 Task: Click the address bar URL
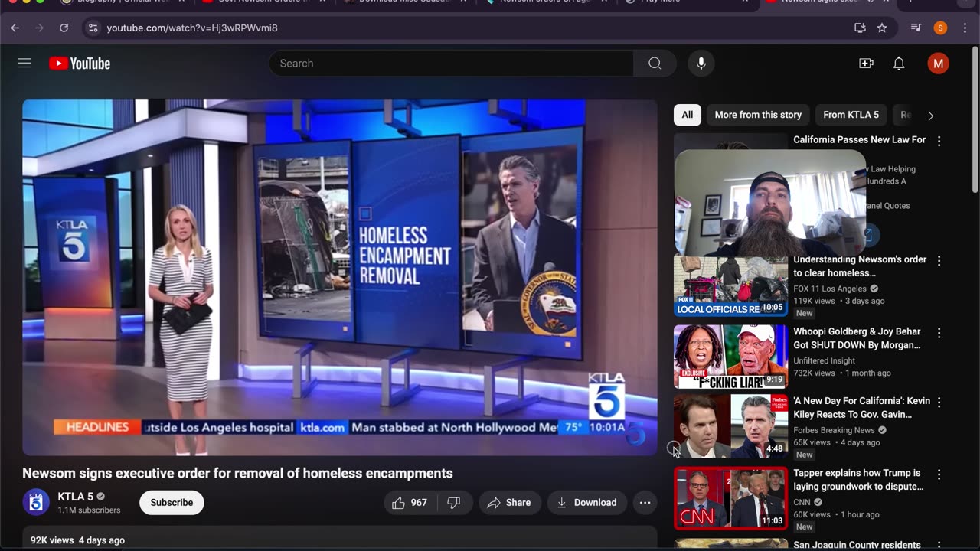pyautogui.click(x=192, y=28)
